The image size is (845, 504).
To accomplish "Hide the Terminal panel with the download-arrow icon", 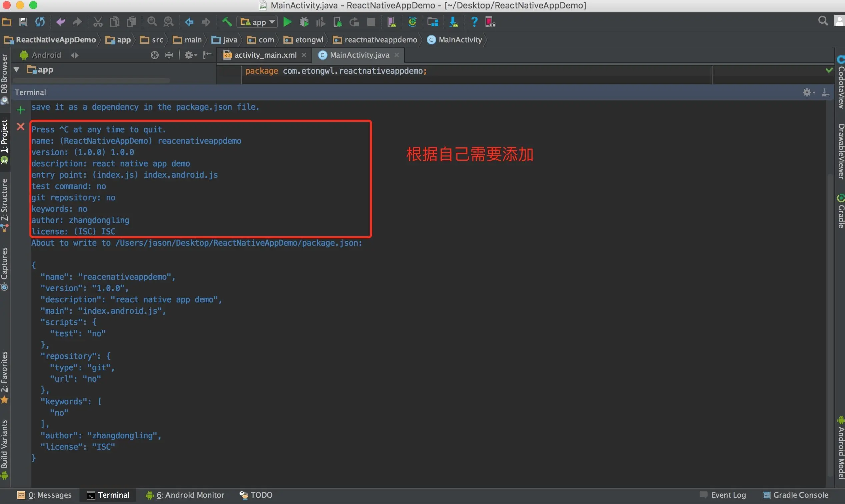I will pyautogui.click(x=825, y=92).
